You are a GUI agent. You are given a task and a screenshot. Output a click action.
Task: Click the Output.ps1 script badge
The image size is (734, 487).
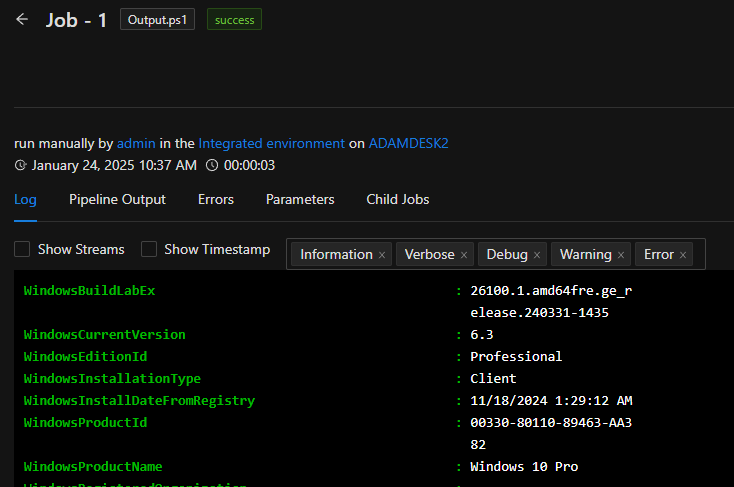(x=158, y=20)
